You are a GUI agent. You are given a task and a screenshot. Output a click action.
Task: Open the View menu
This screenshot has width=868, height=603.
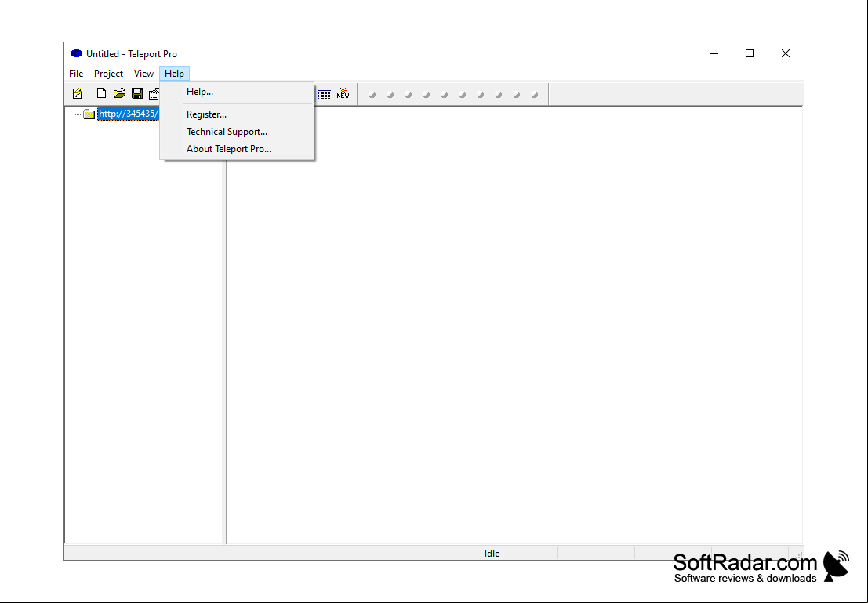(143, 74)
